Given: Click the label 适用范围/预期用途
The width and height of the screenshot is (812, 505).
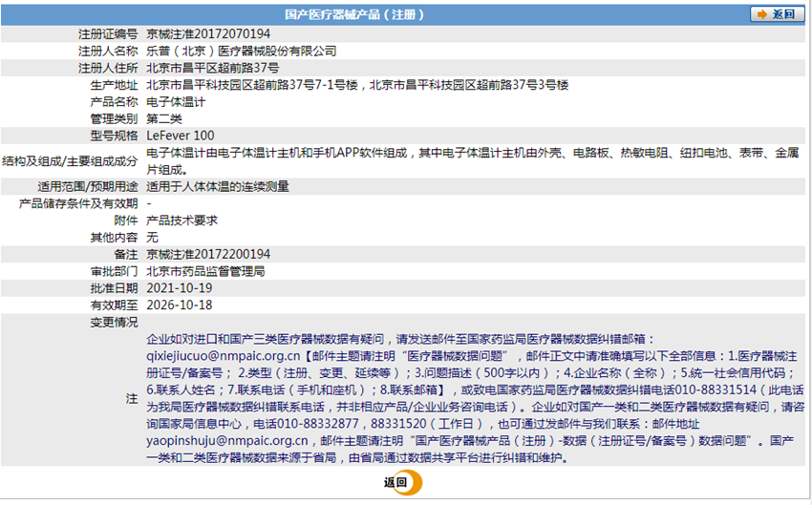Looking at the screenshot, I should pyautogui.click(x=88, y=186).
